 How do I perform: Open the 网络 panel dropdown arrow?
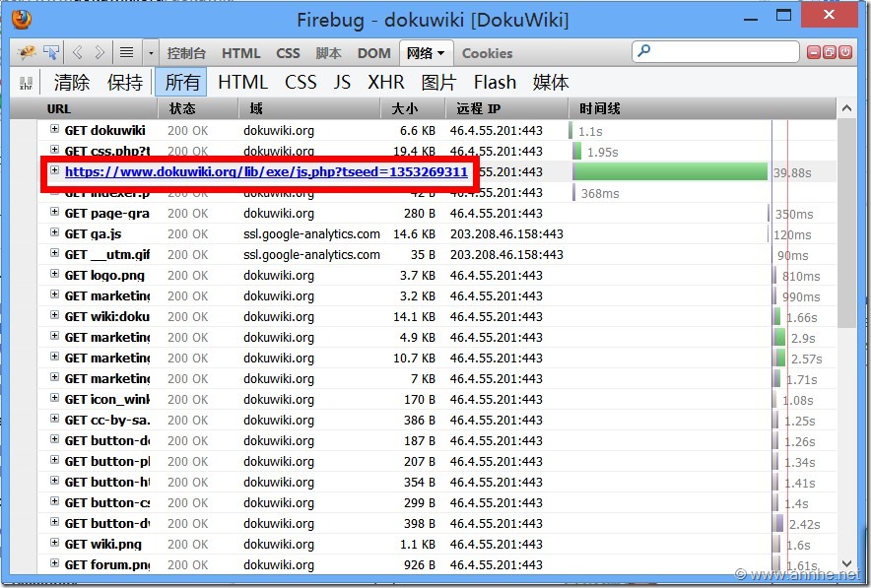(440, 53)
